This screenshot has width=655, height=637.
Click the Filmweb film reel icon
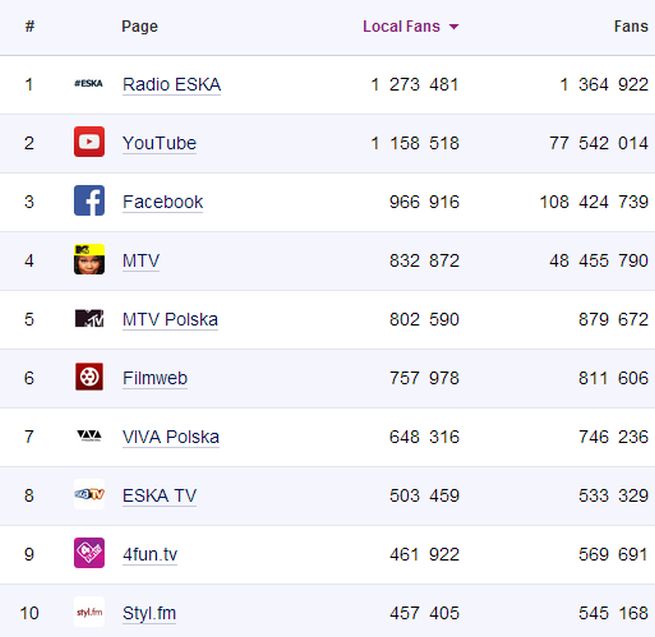pos(89,377)
